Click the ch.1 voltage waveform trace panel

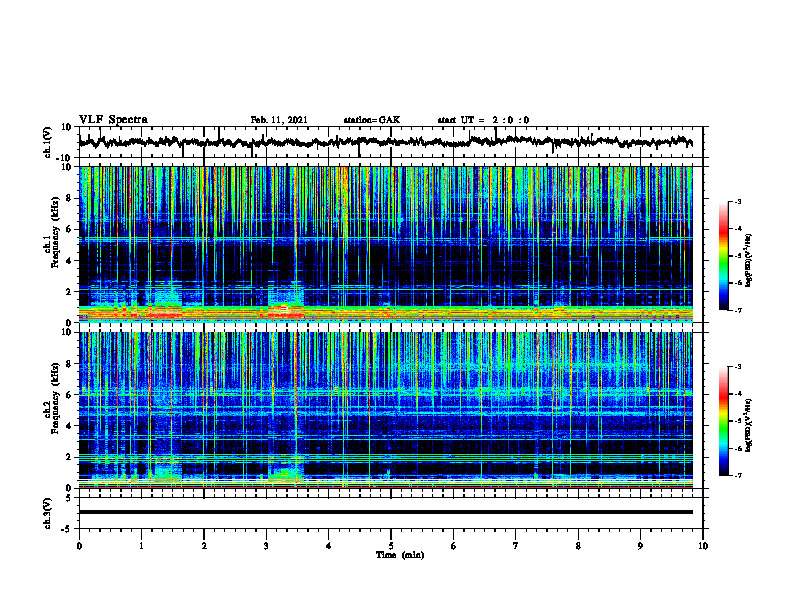tap(391, 142)
